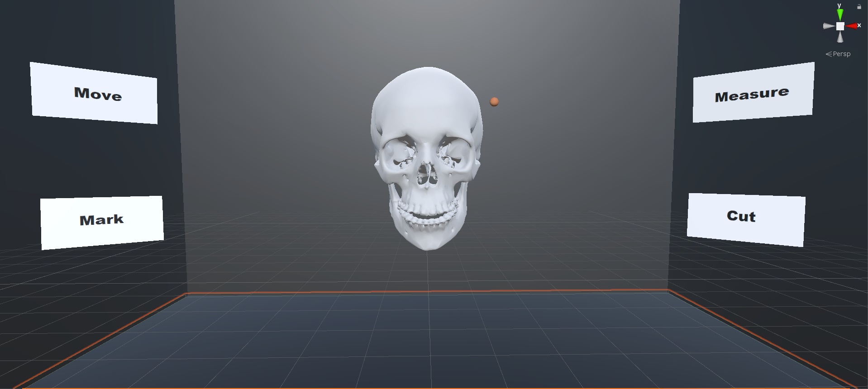
Task: Toggle the scene gizmo lock icon
Action: click(859, 6)
